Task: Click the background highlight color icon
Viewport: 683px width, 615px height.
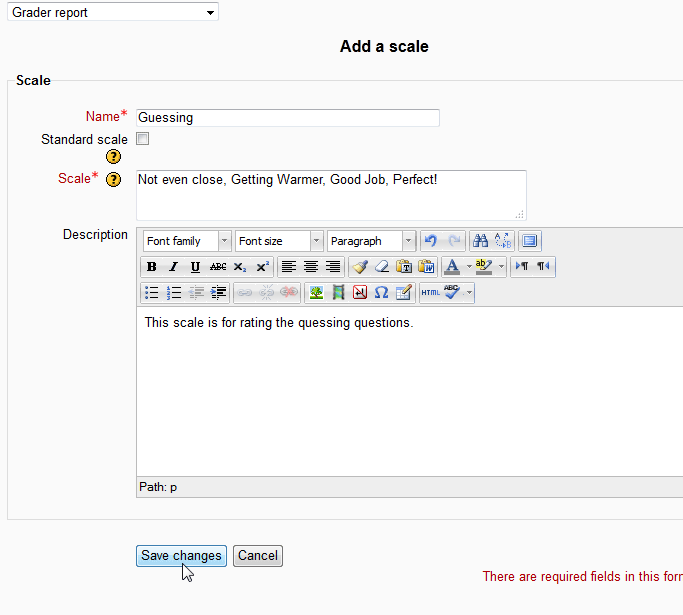Action: click(x=484, y=267)
